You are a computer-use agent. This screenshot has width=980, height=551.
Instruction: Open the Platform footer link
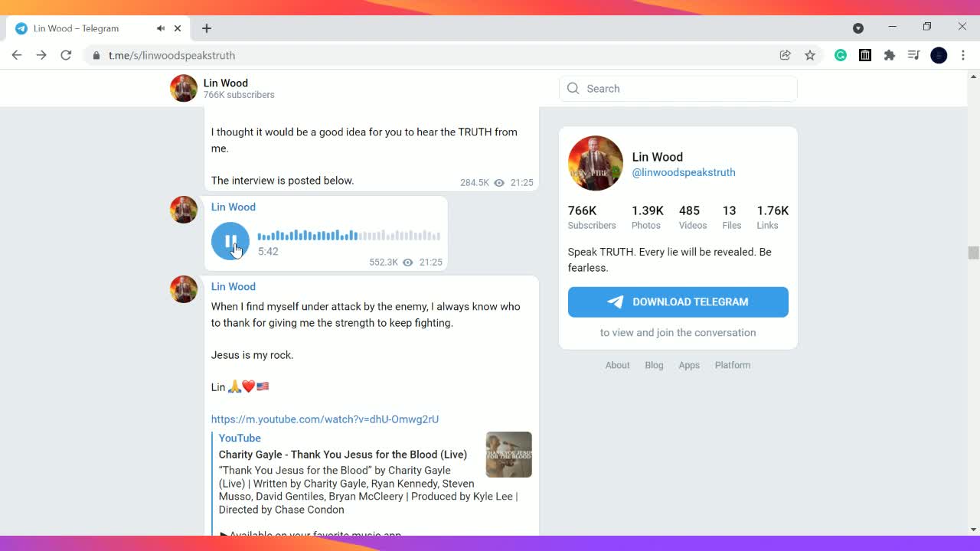coord(733,365)
